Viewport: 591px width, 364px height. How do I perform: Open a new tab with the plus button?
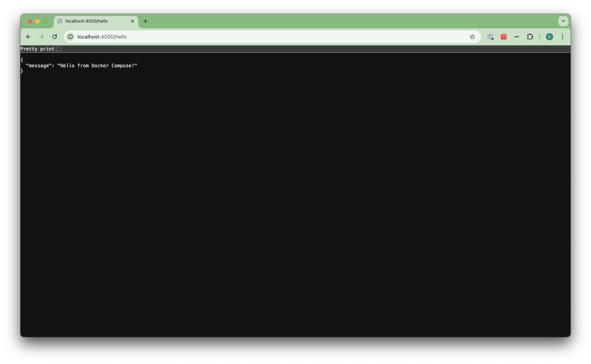point(146,21)
